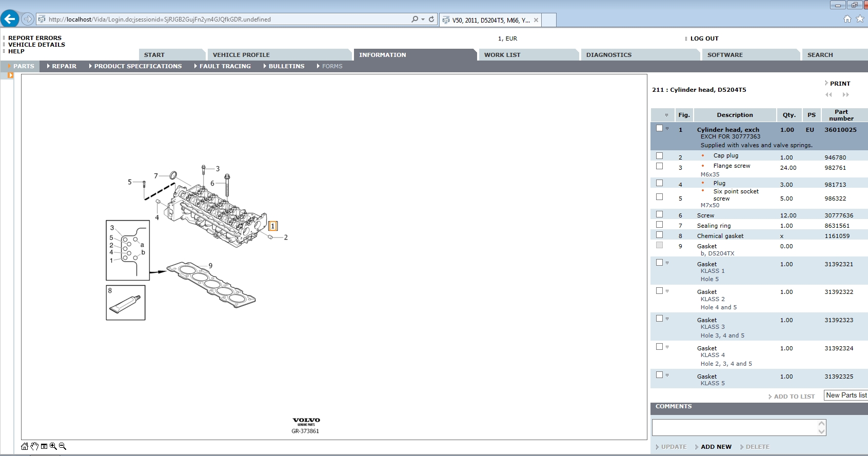This screenshot has width=868, height=456.
Task: Refresh the page in address bar
Action: coord(431,19)
